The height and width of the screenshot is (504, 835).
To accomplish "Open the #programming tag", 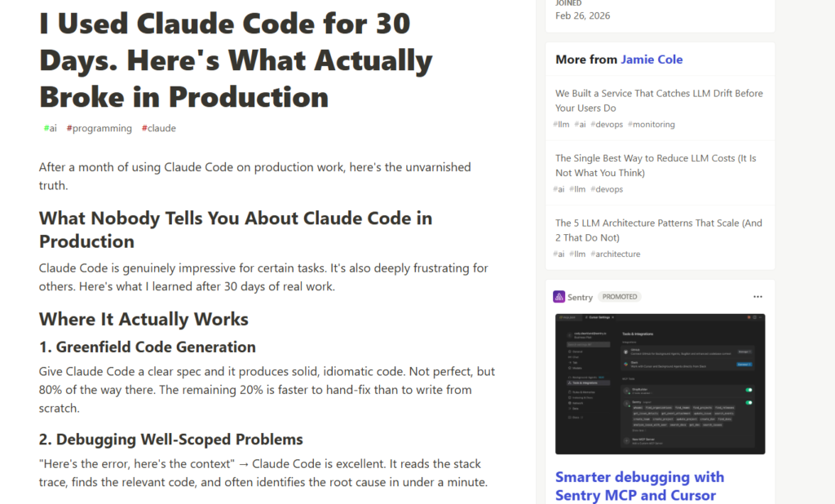I will (99, 128).
